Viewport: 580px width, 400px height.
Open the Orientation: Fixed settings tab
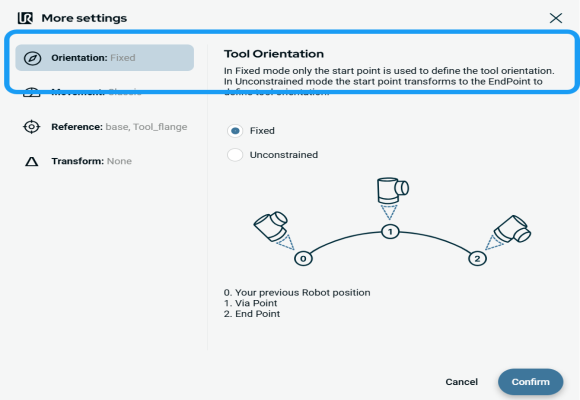pos(105,58)
